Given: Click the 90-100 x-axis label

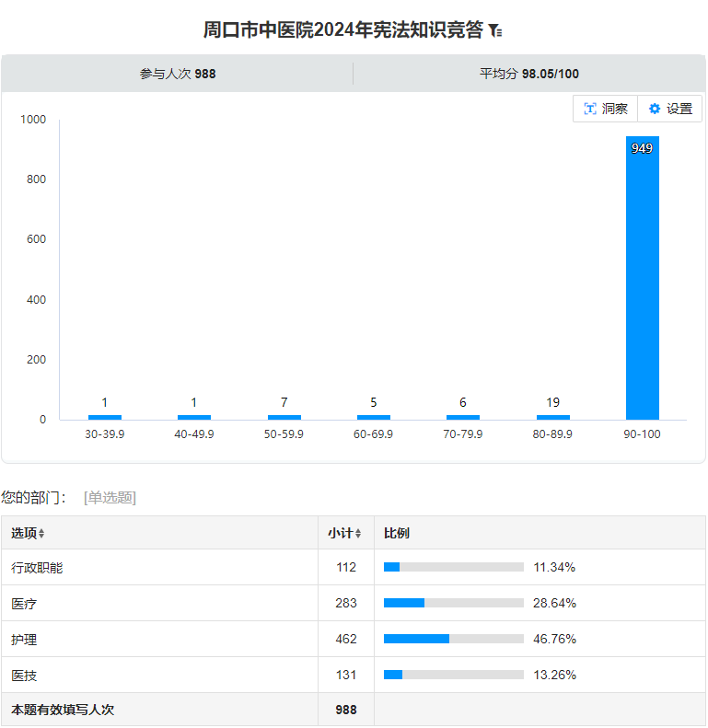Looking at the screenshot, I should point(642,434).
